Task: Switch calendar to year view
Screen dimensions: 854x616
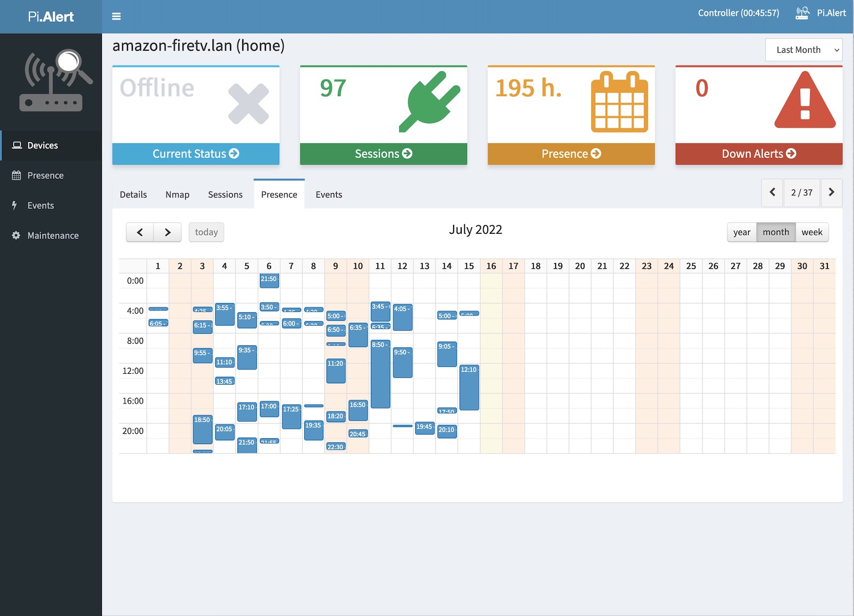Action: pyautogui.click(x=741, y=232)
